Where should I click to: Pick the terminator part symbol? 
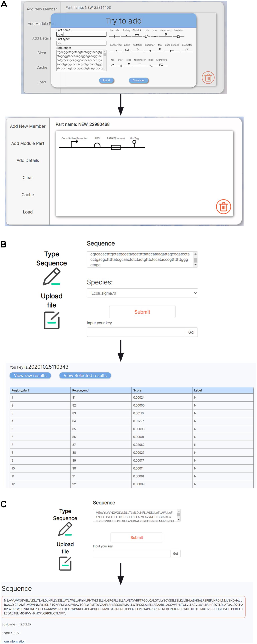(140, 65)
